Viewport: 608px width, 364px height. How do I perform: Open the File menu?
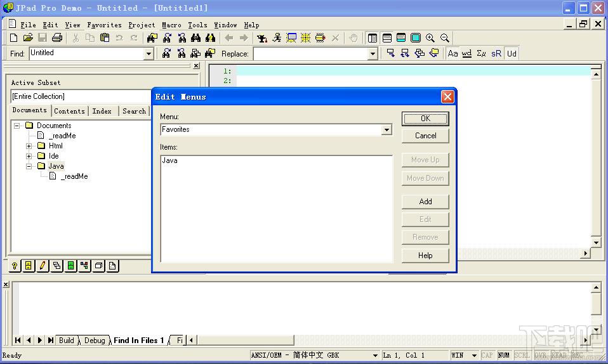coord(28,25)
